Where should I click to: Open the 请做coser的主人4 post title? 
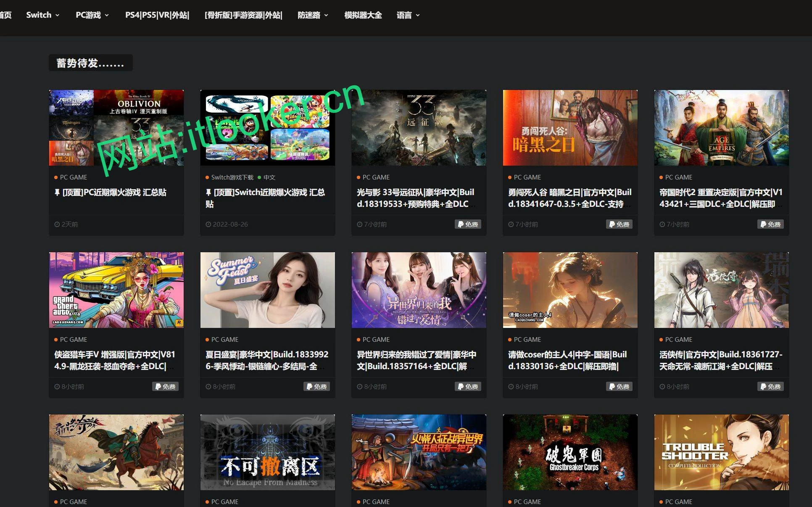(x=567, y=360)
